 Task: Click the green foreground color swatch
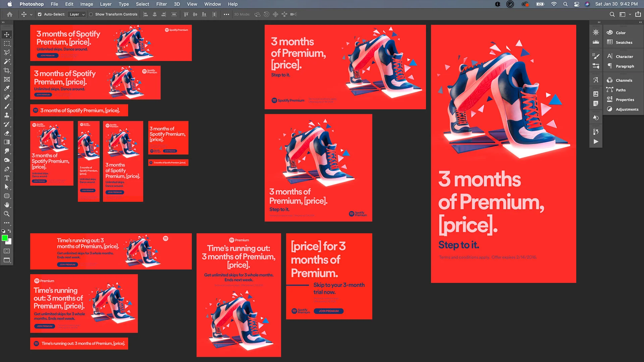5,238
